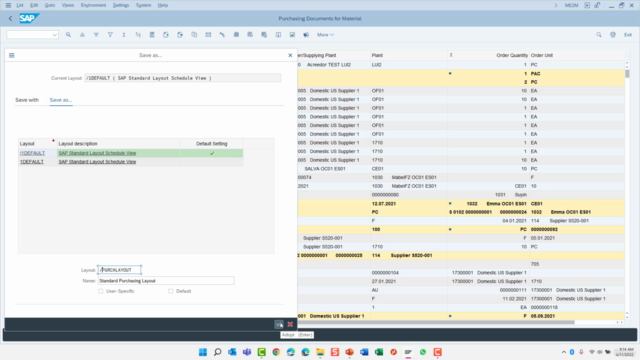
Task: Click the Default Setting column header
Action: tap(212, 144)
